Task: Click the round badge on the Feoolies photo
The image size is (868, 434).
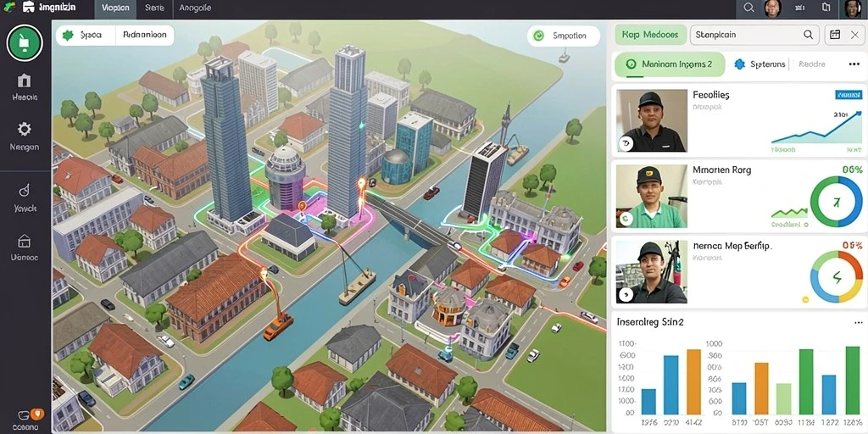Action: coord(626,144)
